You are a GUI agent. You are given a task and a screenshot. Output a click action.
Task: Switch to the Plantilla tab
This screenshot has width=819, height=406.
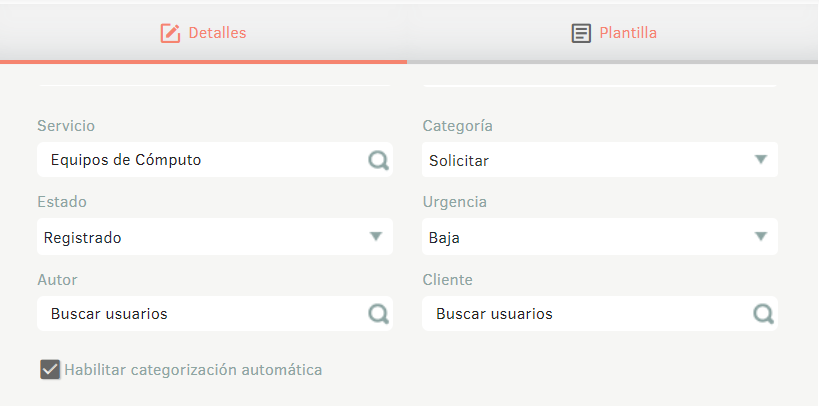pos(612,33)
